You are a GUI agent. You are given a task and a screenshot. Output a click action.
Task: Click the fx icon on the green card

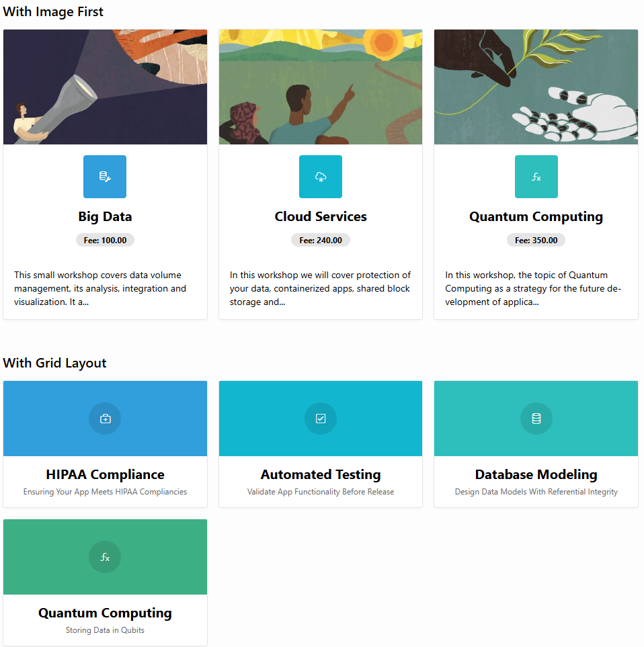pos(105,557)
